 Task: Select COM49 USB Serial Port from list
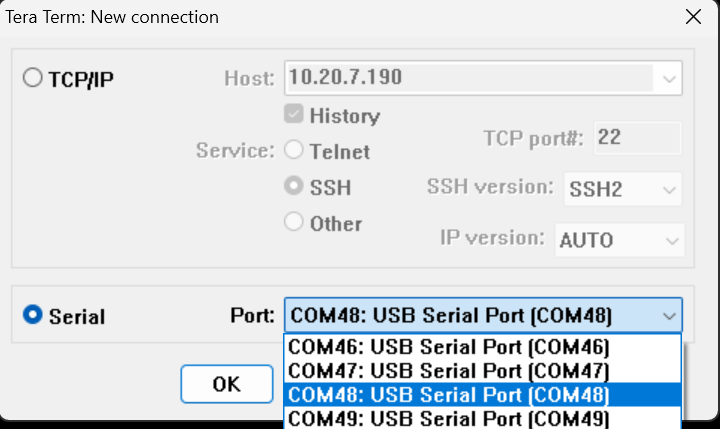[448, 418]
